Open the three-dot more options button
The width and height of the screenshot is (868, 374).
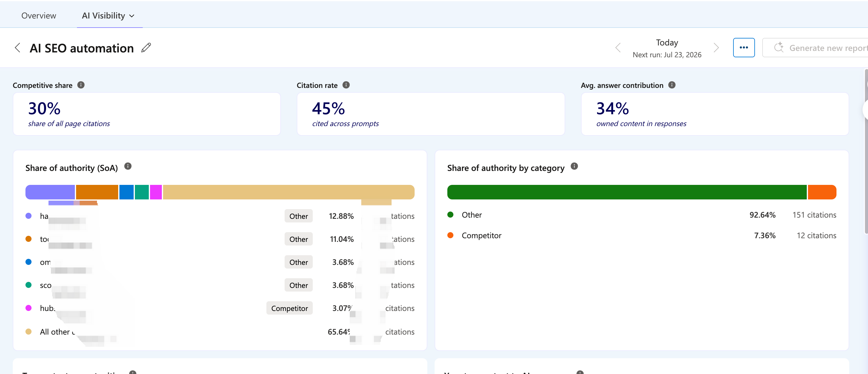tap(744, 48)
